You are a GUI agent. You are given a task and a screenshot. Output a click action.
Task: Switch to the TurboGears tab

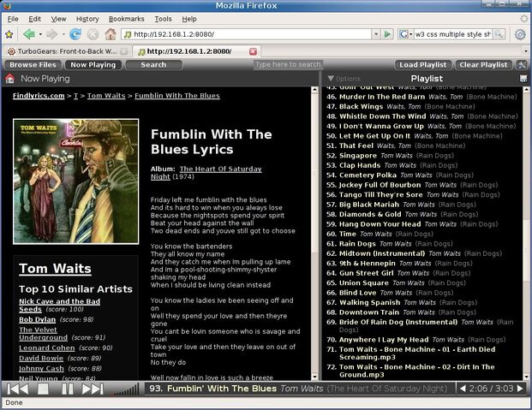67,51
